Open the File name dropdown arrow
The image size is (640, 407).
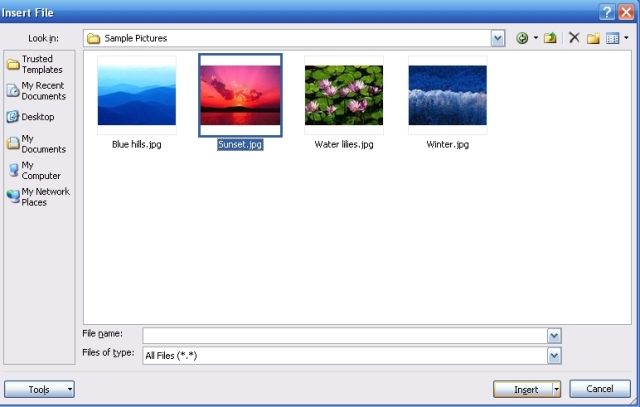pos(554,336)
